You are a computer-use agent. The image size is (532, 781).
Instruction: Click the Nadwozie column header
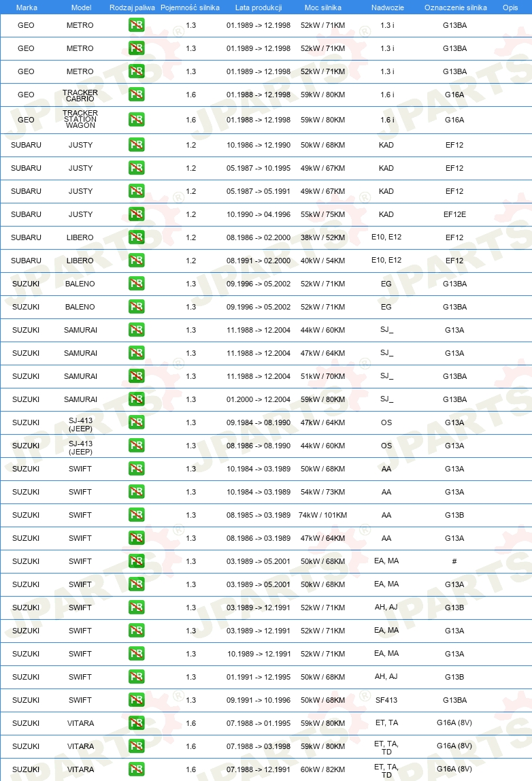[388, 7]
